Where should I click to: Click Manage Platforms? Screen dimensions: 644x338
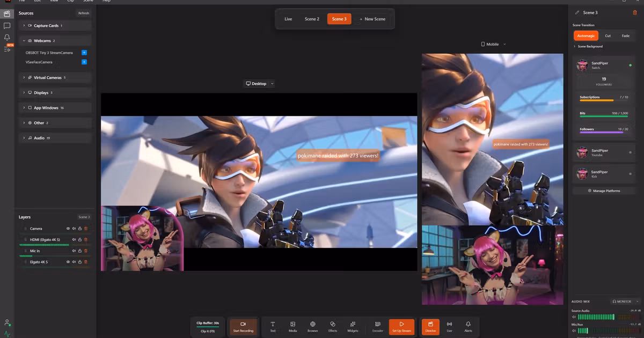(604, 190)
